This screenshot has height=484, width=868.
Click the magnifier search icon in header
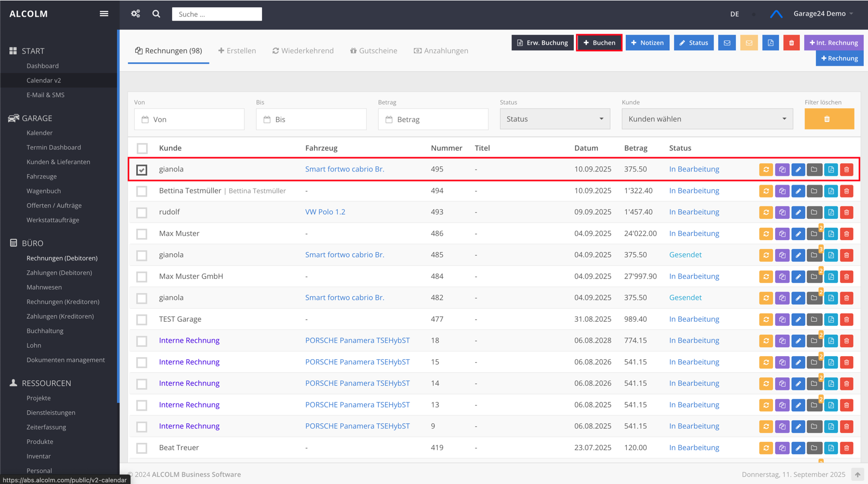point(156,14)
